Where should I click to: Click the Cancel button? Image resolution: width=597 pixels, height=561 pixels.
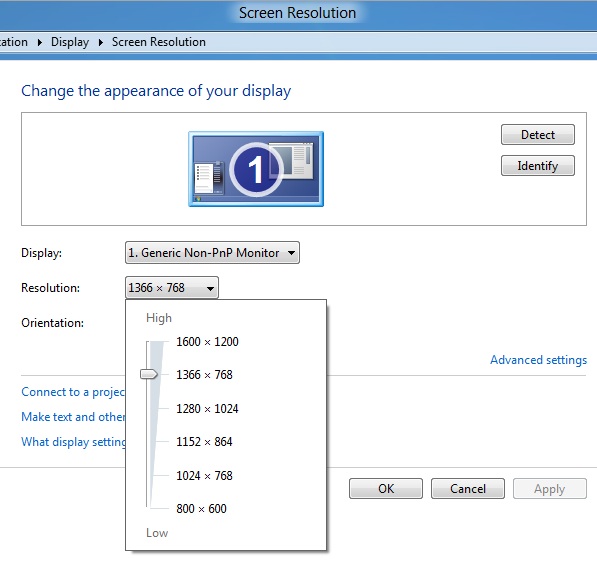point(468,489)
